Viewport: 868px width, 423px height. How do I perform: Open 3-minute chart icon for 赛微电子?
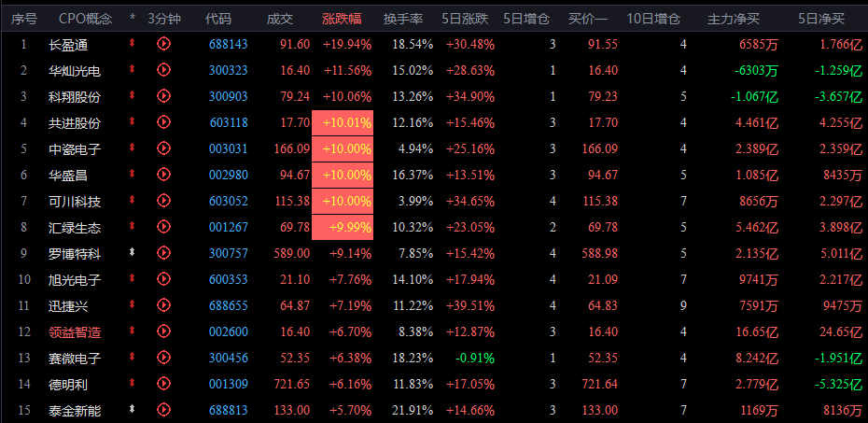click(163, 357)
